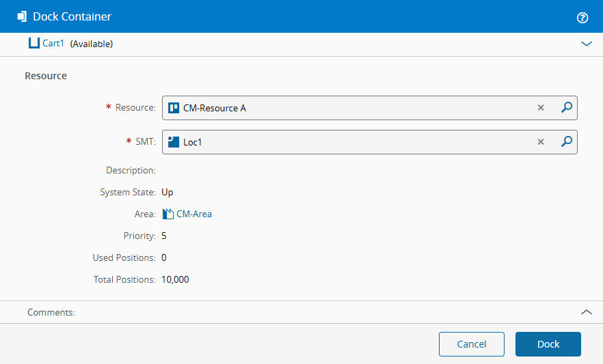The width and height of the screenshot is (603, 364).
Task: Click the Dock Container title icon
Action: pos(22,16)
